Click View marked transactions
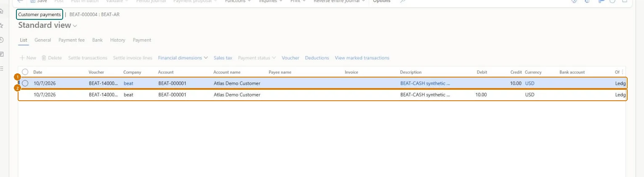The image size is (644, 177). [362, 58]
